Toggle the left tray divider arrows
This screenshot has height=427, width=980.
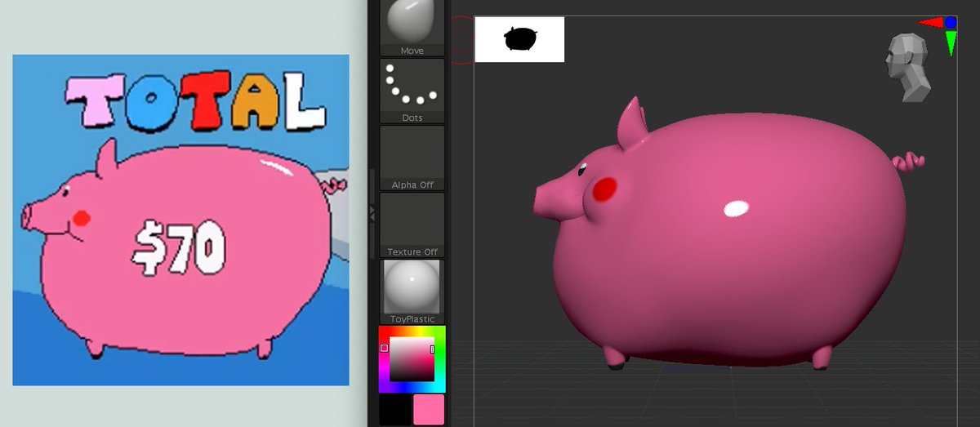372,214
